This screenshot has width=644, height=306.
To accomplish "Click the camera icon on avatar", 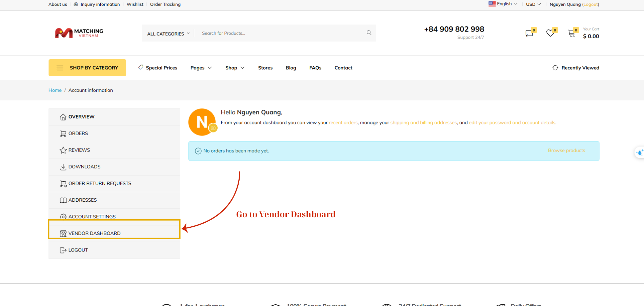I will (x=213, y=128).
